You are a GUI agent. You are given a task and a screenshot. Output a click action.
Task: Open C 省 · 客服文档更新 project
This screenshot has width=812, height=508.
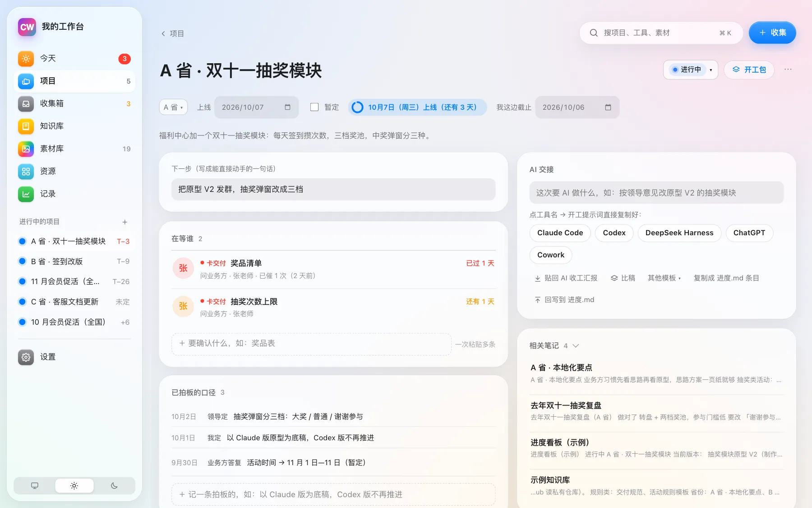click(x=74, y=302)
